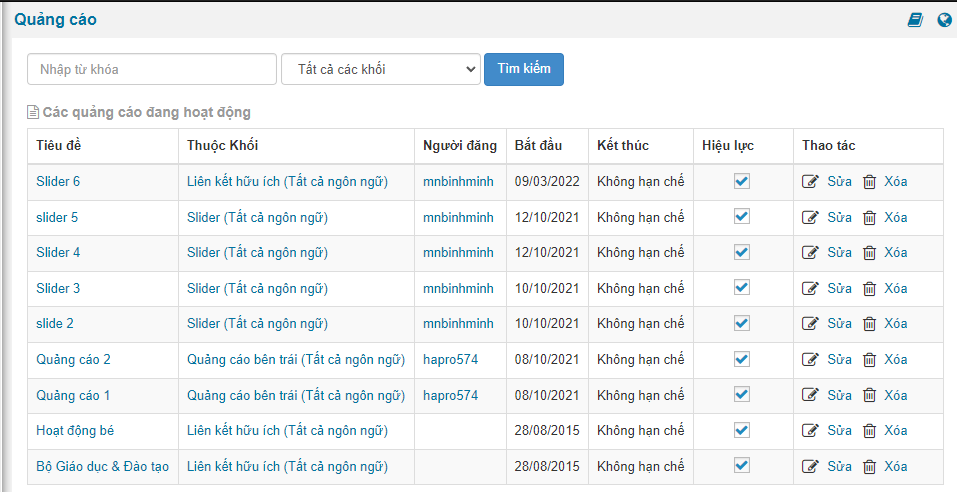Click the globe icon at top right
The height and width of the screenshot is (492, 957).
click(x=945, y=20)
